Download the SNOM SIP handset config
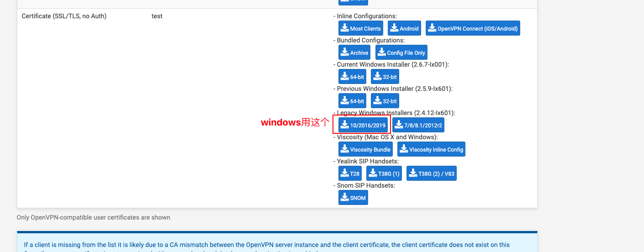This screenshot has height=252, width=644. [353, 198]
